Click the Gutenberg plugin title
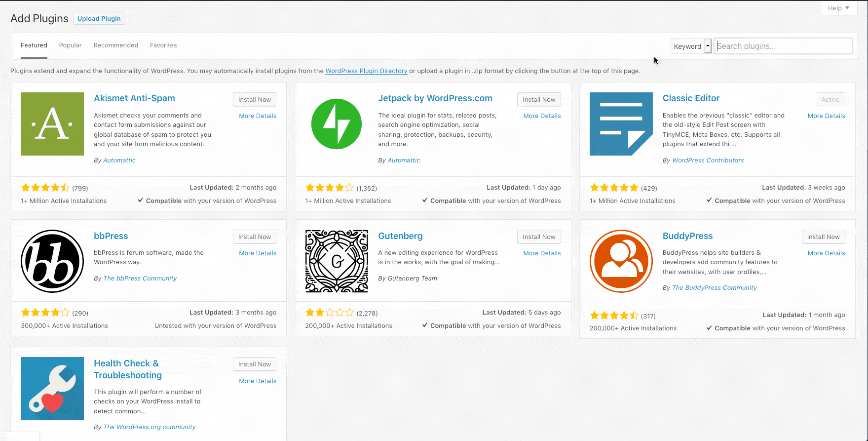Image resolution: width=868 pixels, height=441 pixels. (400, 236)
